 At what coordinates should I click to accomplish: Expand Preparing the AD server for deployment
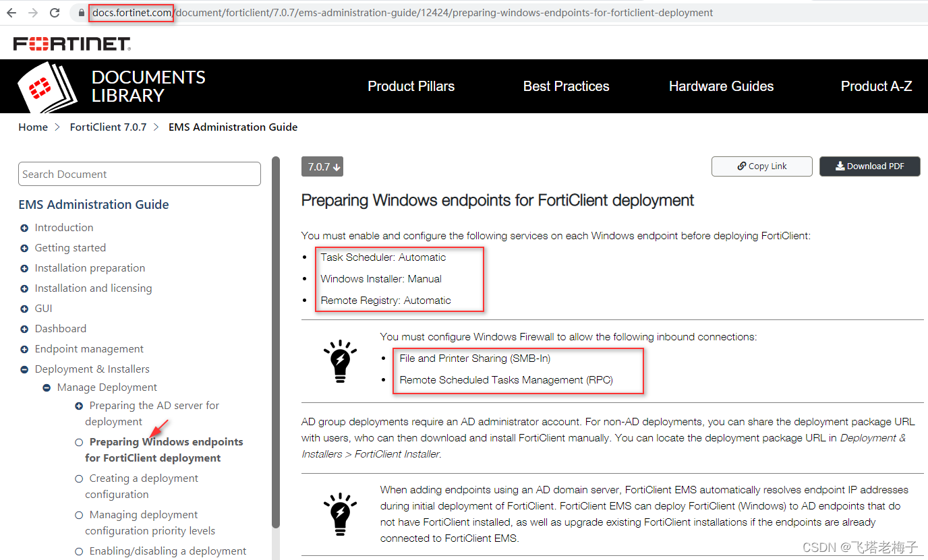(79, 406)
